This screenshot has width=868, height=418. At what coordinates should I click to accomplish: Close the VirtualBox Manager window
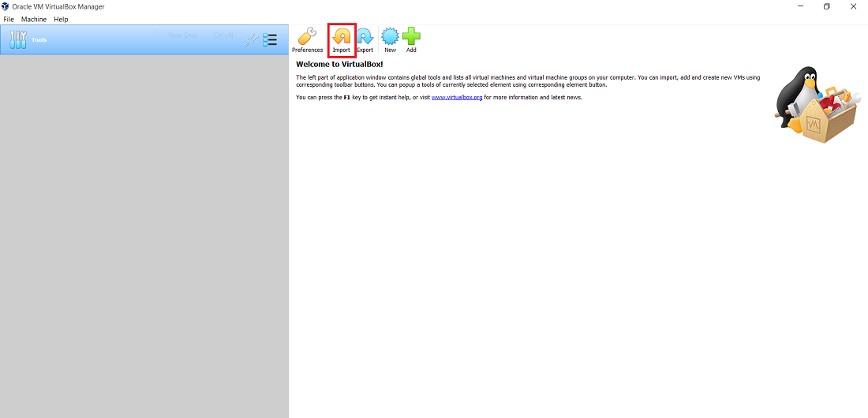[856, 6]
